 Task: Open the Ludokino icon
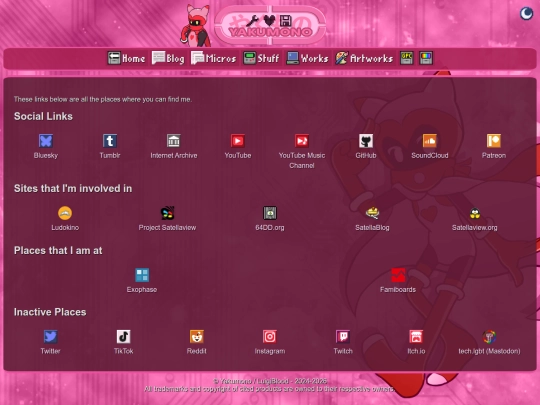coord(65,213)
